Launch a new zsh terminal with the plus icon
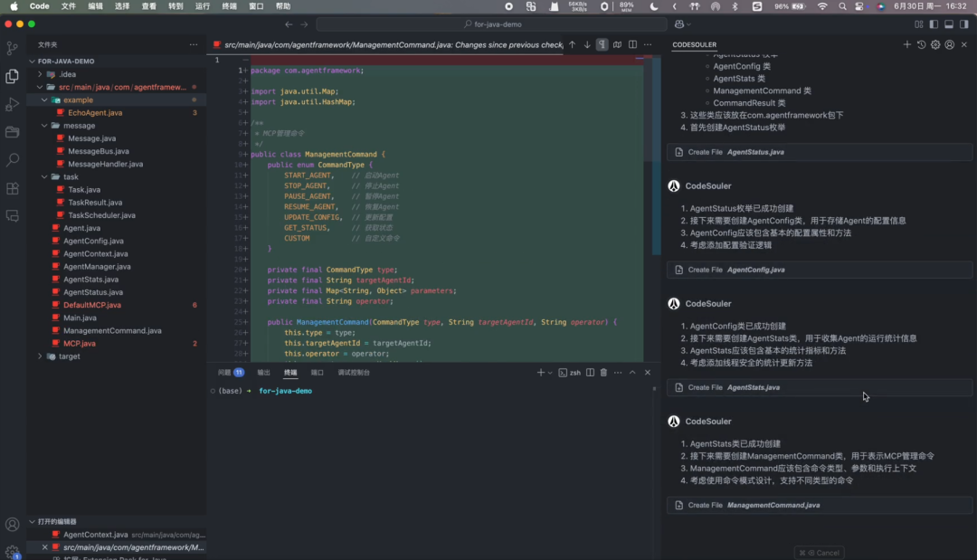This screenshot has width=977, height=560. [x=541, y=372]
